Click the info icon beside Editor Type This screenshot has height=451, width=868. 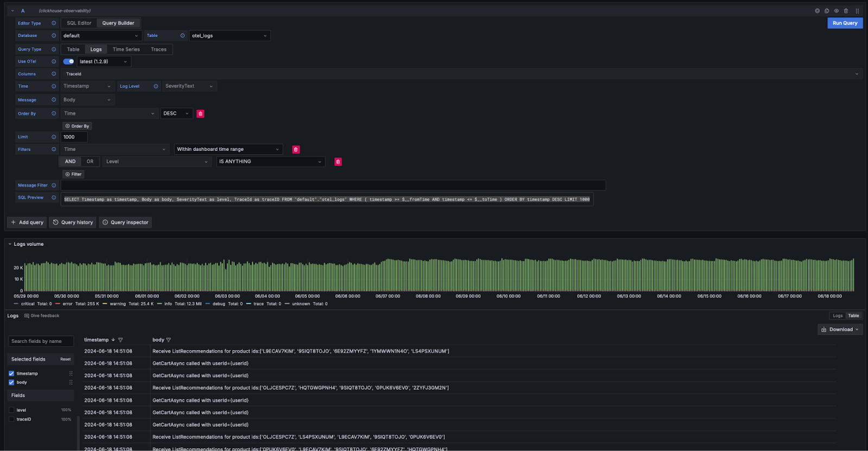pyautogui.click(x=54, y=23)
